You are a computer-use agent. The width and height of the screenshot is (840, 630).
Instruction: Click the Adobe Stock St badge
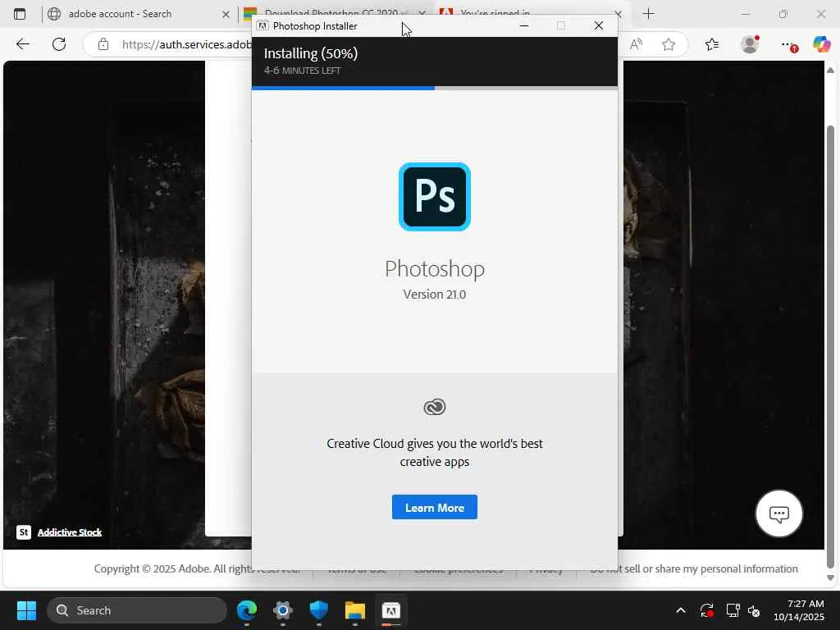click(x=24, y=532)
